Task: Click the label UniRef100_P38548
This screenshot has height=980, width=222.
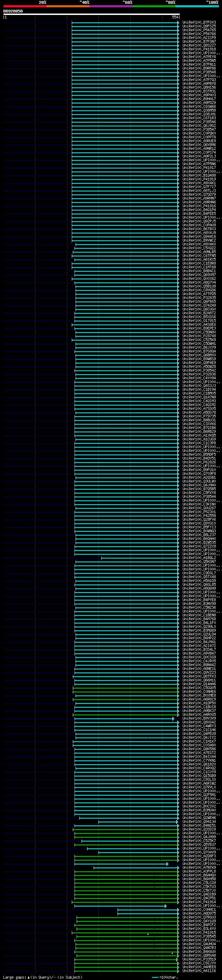Action: pos(199,72)
